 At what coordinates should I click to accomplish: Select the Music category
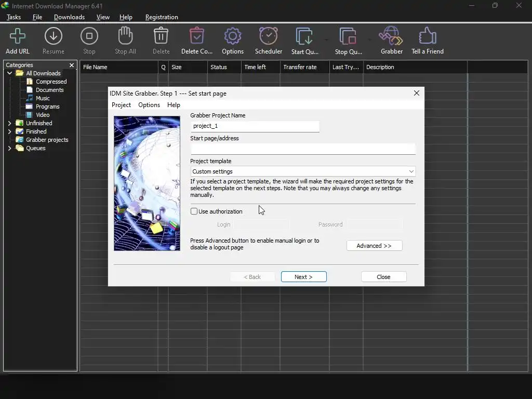tap(43, 98)
